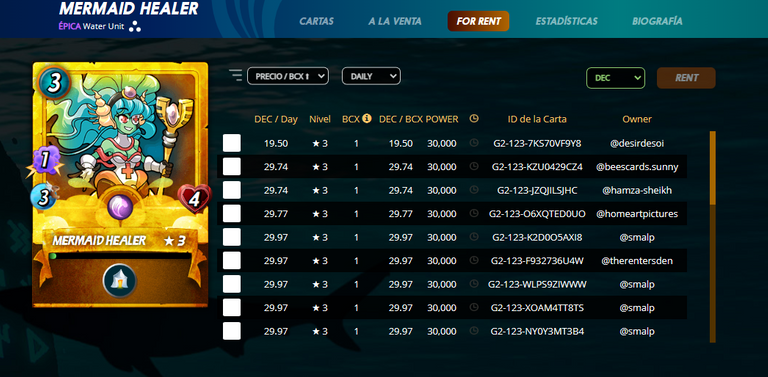Click the orange listings scrollbar thumb

click(x=713, y=168)
